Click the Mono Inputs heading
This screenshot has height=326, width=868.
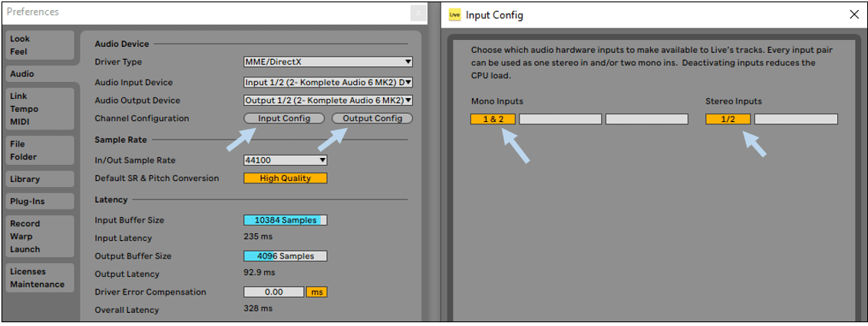497,101
